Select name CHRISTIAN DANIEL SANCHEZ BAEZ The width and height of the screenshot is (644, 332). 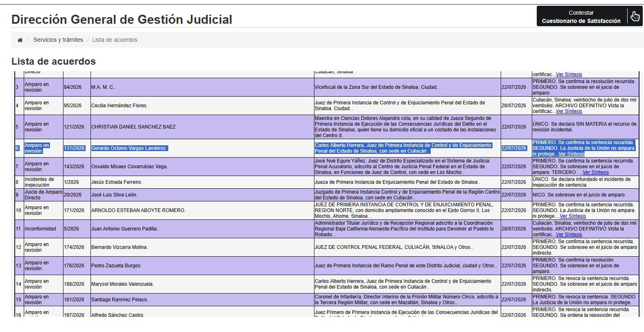coord(134,127)
